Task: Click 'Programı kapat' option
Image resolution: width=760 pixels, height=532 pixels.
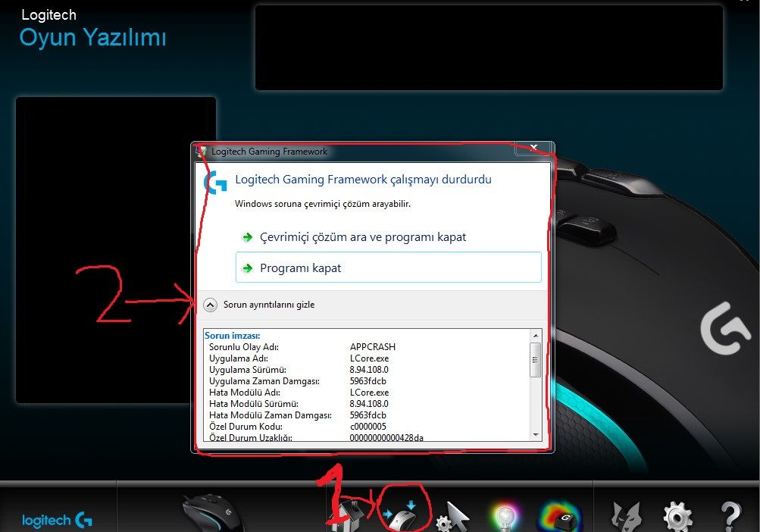Action: [x=388, y=268]
